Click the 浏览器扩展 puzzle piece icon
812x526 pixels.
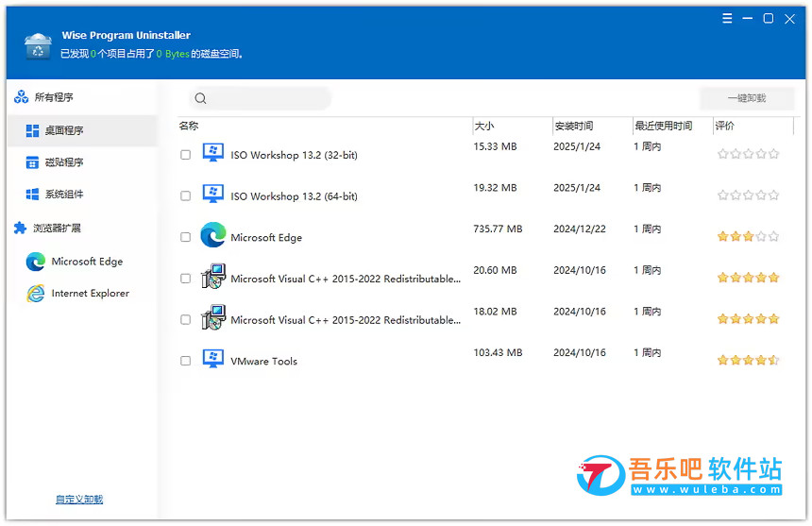20,228
